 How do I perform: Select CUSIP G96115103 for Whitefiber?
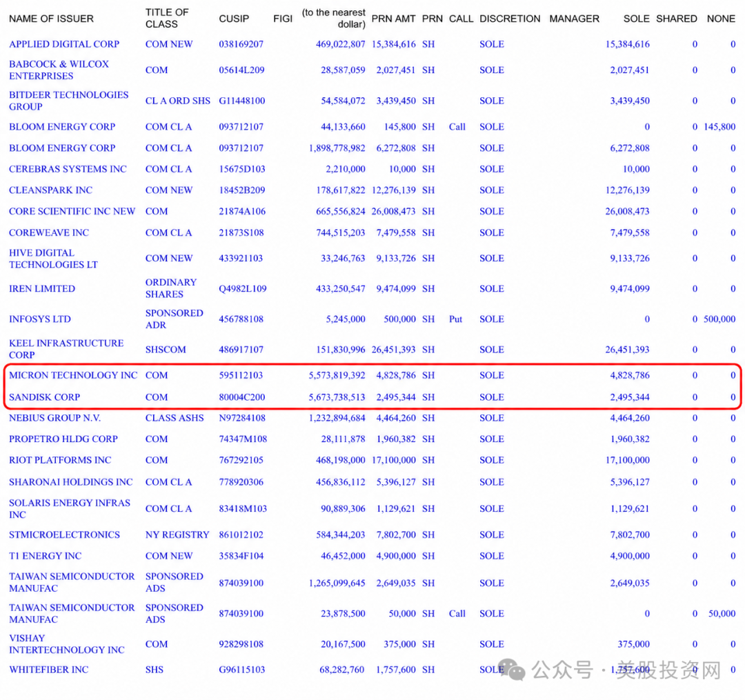click(242, 670)
